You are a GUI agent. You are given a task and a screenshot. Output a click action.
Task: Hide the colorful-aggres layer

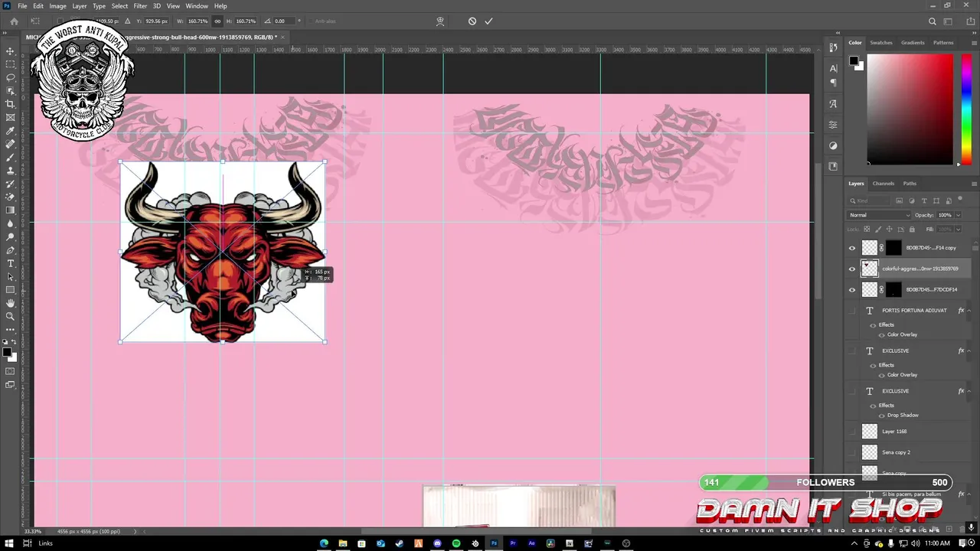pos(852,269)
